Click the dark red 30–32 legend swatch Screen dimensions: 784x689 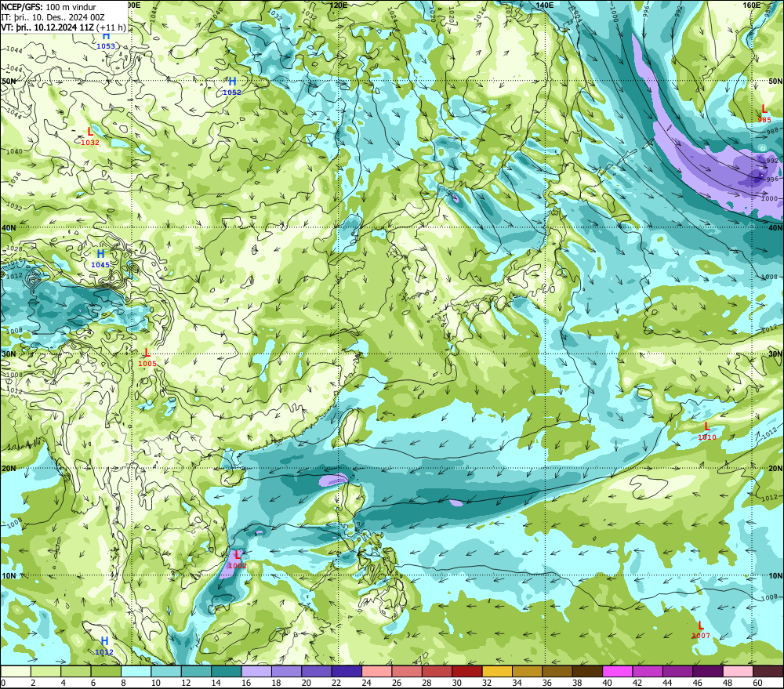pos(467,671)
